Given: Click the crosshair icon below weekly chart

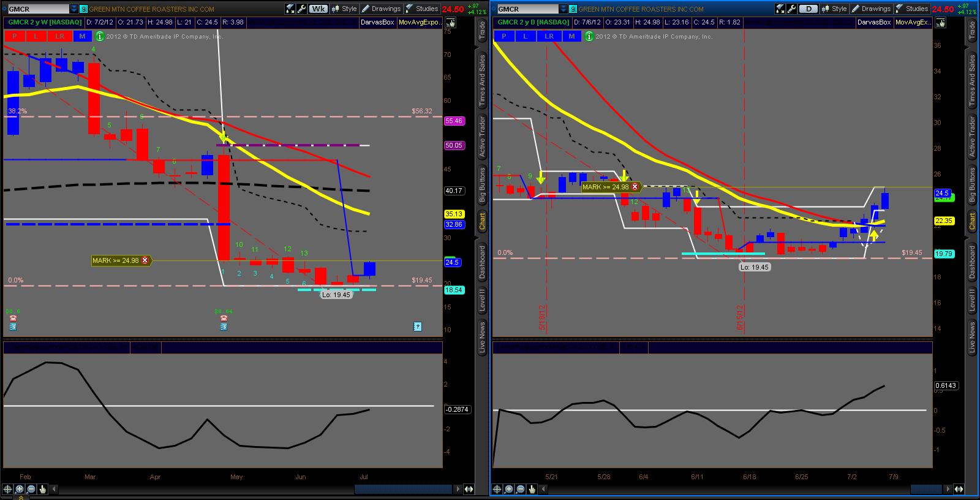Looking at the screenshot, I should point(8,489).
